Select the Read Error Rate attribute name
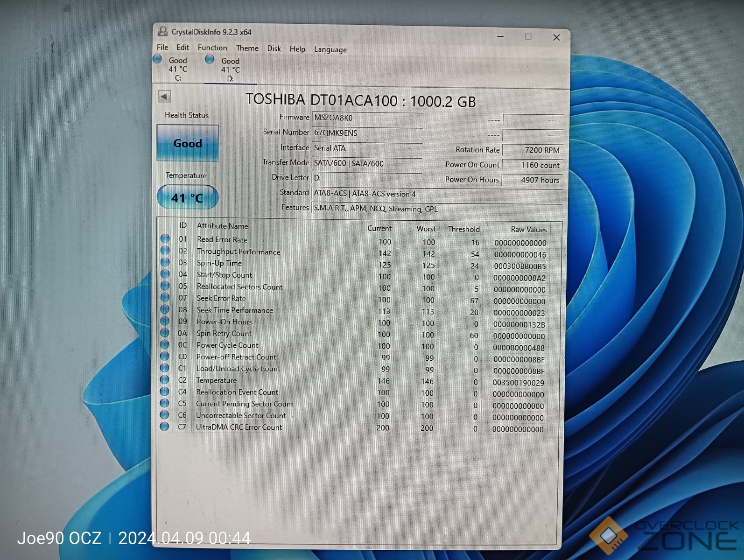Viewport: 744px width, 560px height. point(222,239)
